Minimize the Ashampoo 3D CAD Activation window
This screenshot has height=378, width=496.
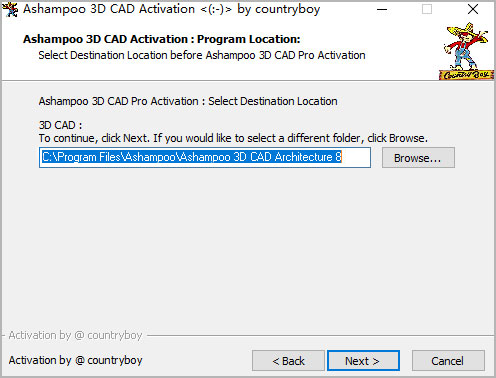tap(382, 9)
